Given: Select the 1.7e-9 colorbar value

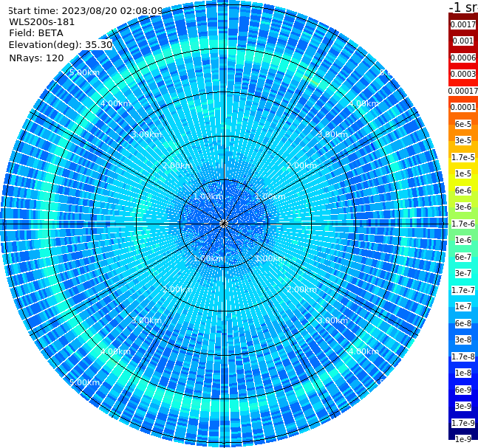Looking at the screenshot, I should [x=463, y=423].
